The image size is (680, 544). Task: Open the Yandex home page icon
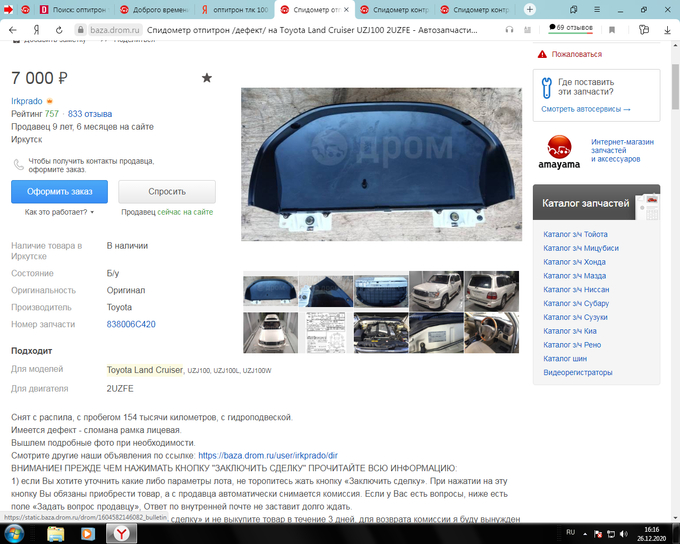coord(36,30)
